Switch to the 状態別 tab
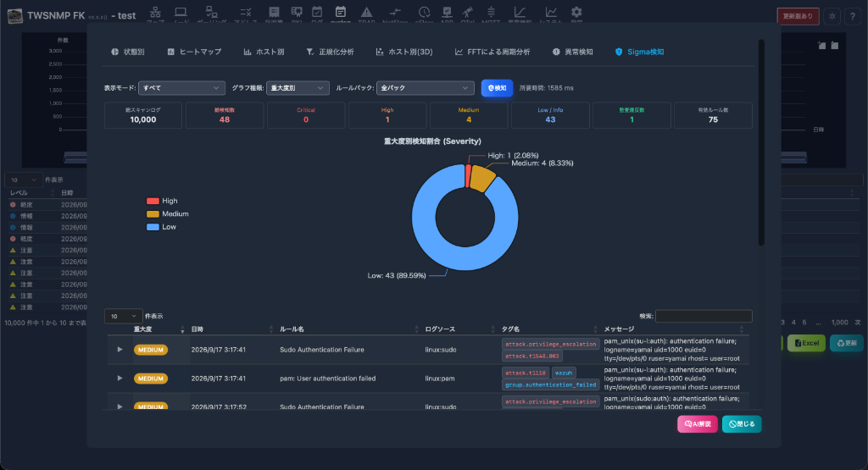Screen dimensions: 868x470 coord(128,52)
